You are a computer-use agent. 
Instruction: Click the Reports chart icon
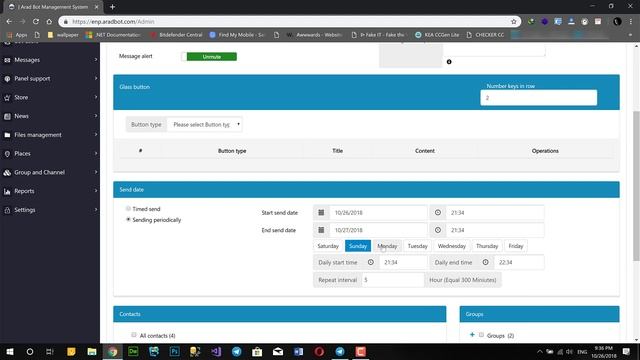coord(7,191)
